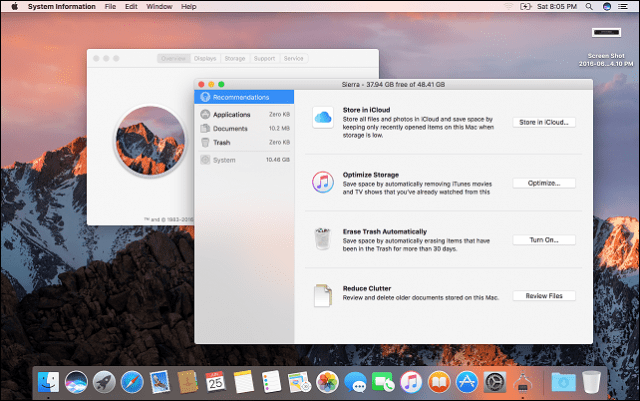This screenshot has width=640, height=401.
Task: Open Downloads folder in the Dock
Action: coord(563,382)
